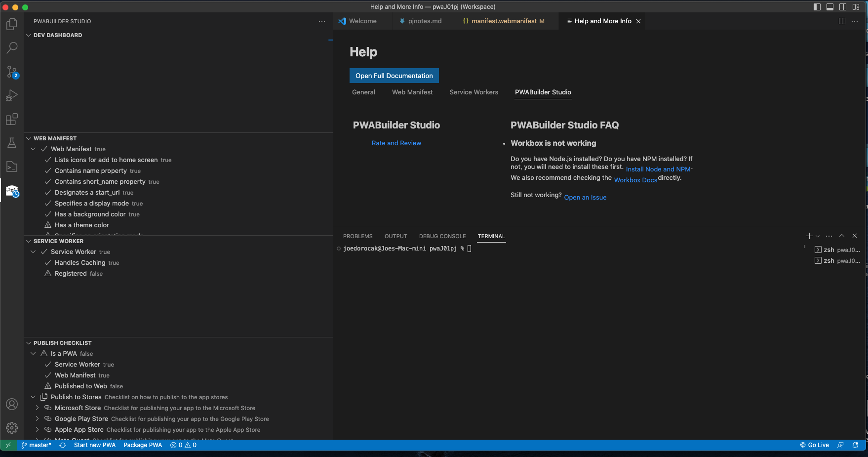
Task: Expand the Microsoft Store publishing checklist
Action: [37, 408]
